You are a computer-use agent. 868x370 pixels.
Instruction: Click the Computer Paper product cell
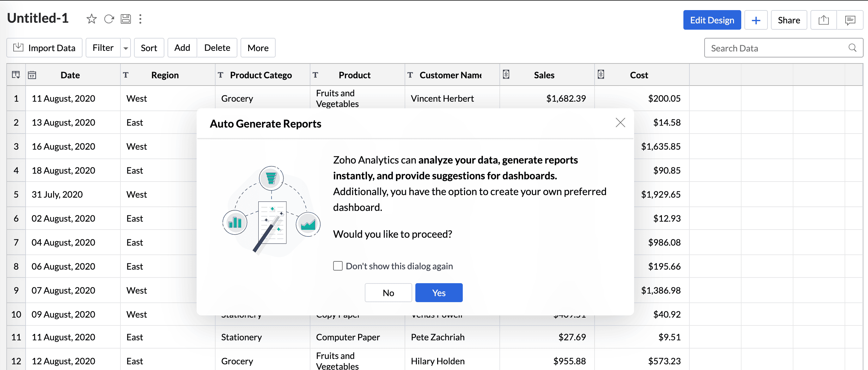pos(357,337)
